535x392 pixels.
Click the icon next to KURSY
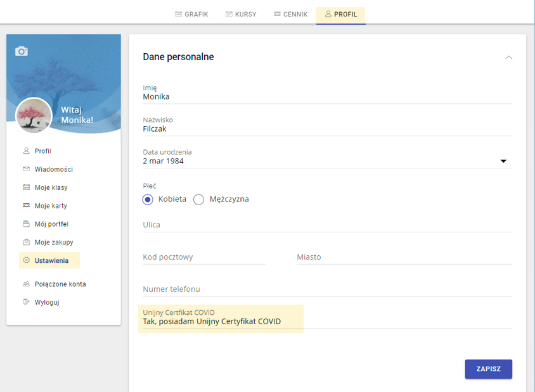point(229,14)
